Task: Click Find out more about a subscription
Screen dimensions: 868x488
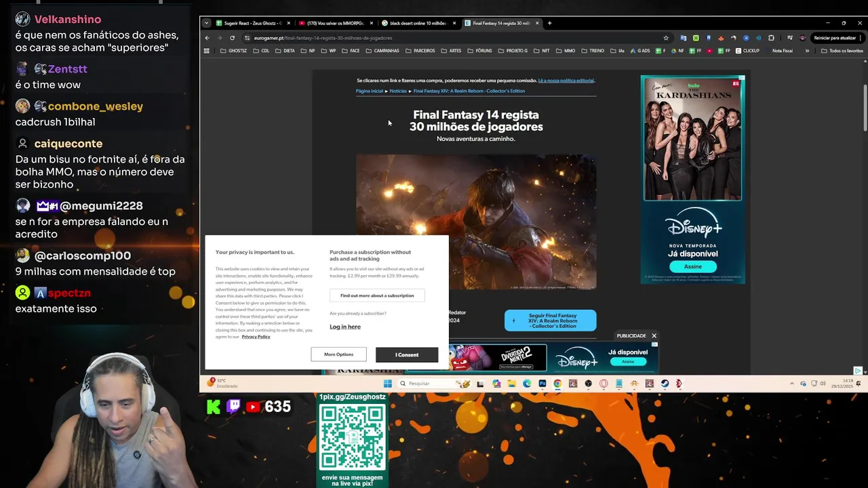Action: [377, 296]
